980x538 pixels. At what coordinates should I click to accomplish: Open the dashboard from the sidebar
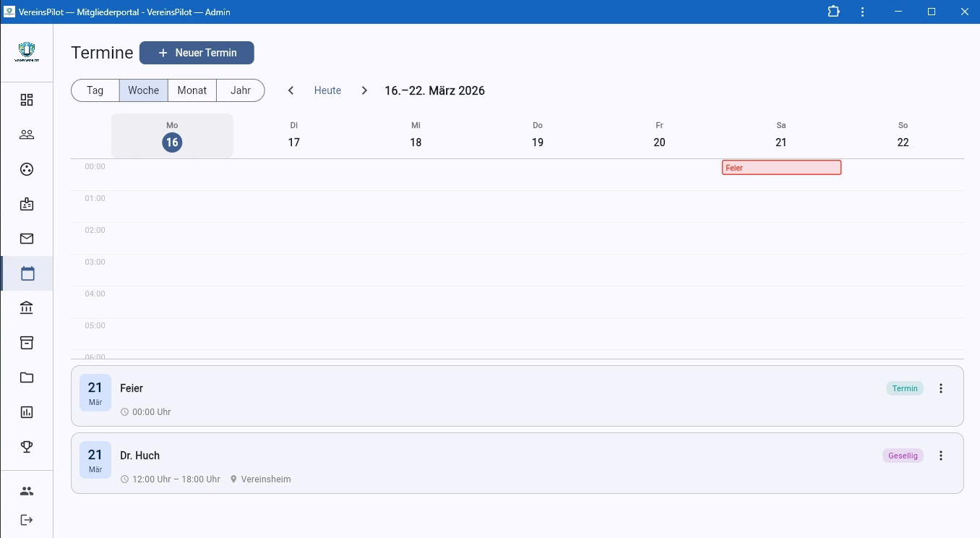(27, 100)
